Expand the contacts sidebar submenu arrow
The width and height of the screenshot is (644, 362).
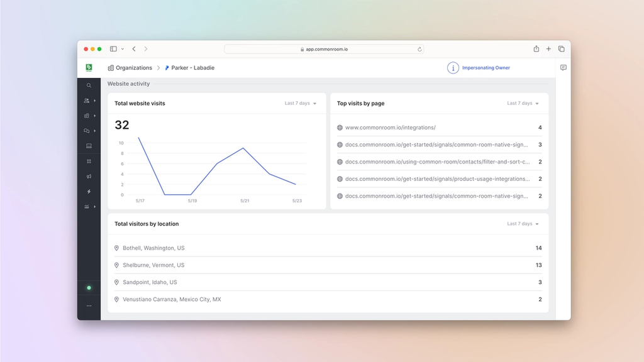[95, 101]
